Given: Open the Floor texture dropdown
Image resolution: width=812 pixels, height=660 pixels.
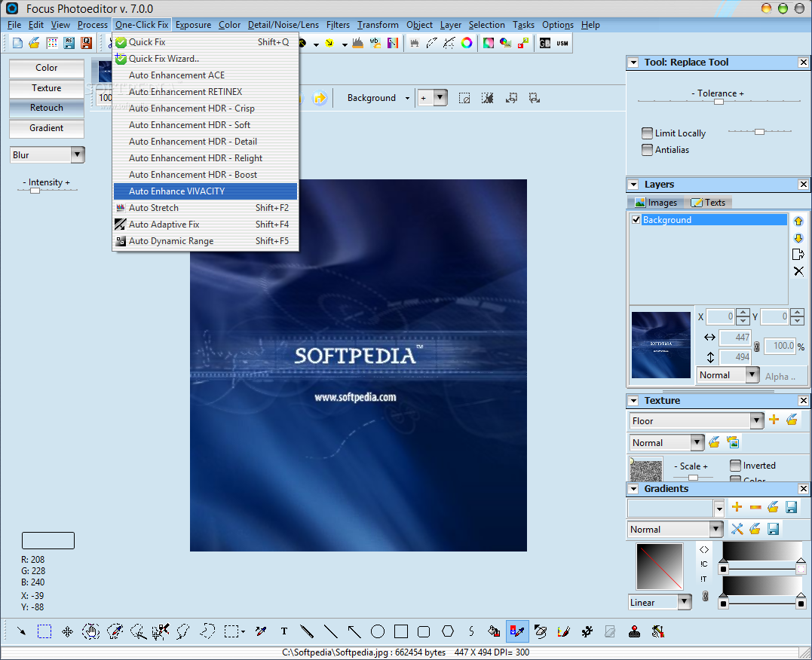Looking at the screenshot, I should [x=757, y=420].
